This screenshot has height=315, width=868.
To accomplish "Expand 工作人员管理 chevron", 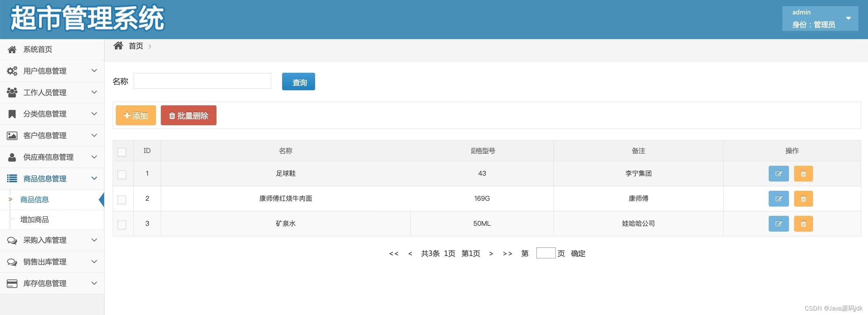I will tap(94, 92).
